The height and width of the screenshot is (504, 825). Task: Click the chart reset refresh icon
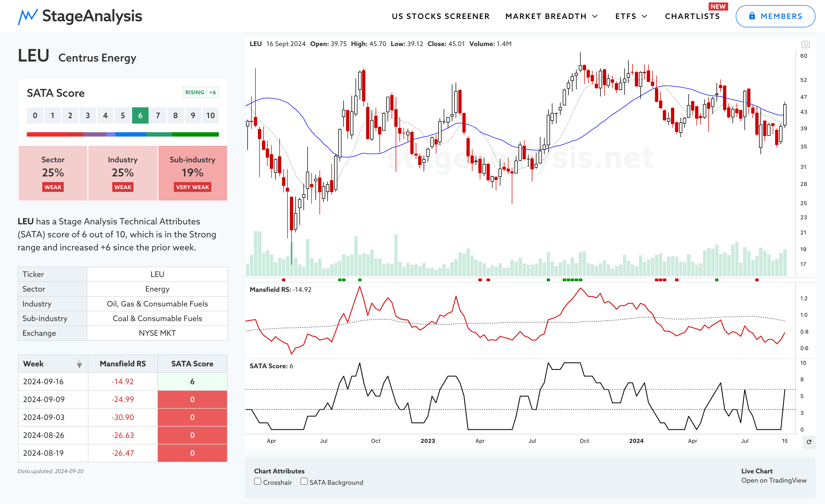pyautogui.click(x=809, y=442)
